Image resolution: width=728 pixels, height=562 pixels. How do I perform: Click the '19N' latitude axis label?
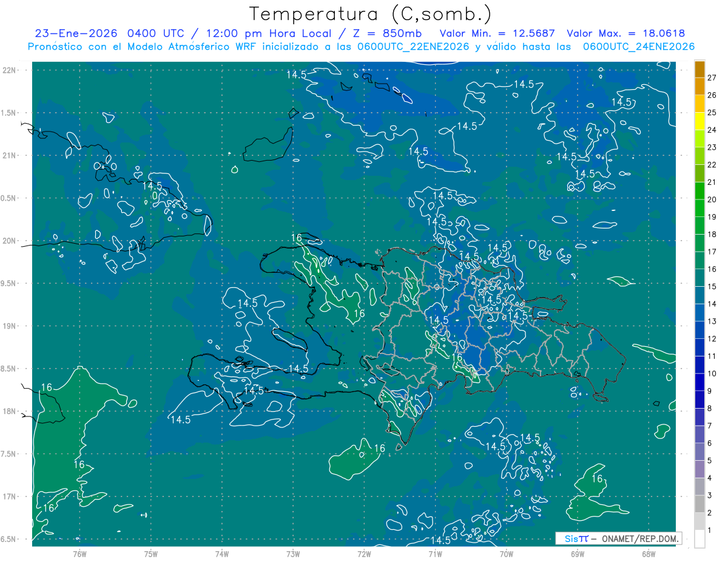pos(10,326)
